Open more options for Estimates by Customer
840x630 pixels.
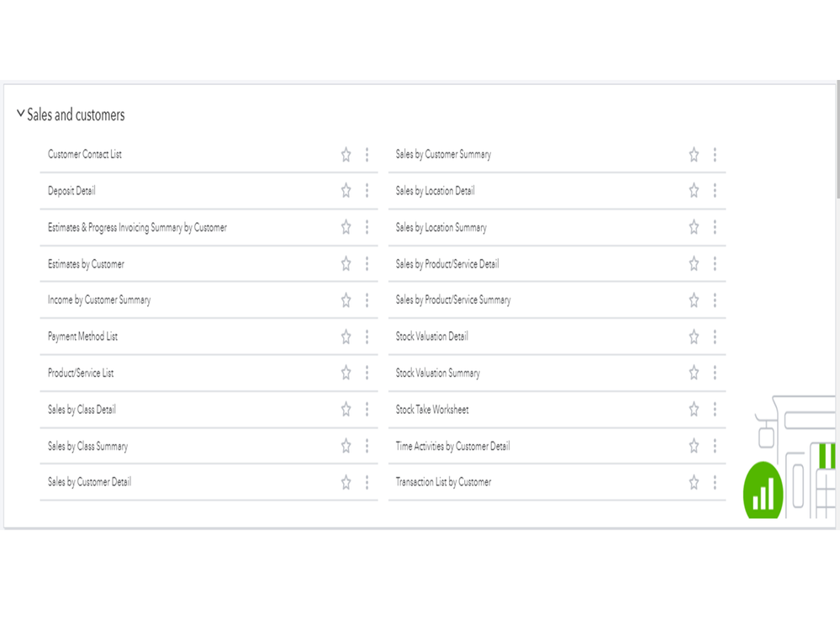coord(367,264)
